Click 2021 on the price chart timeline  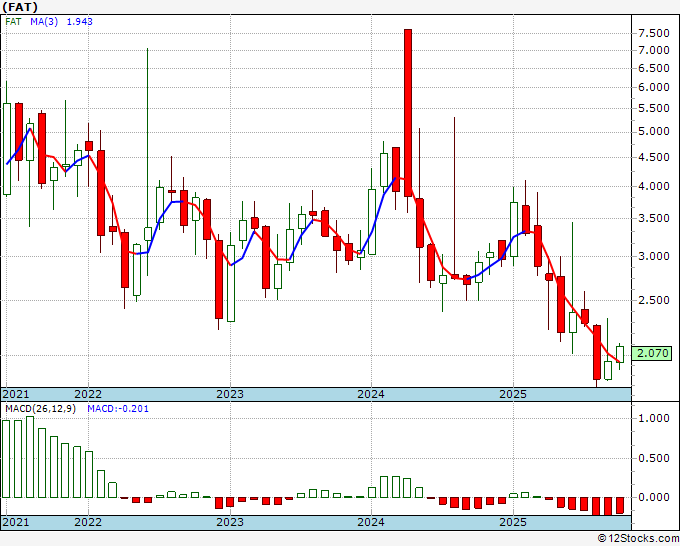pos(16,394)
